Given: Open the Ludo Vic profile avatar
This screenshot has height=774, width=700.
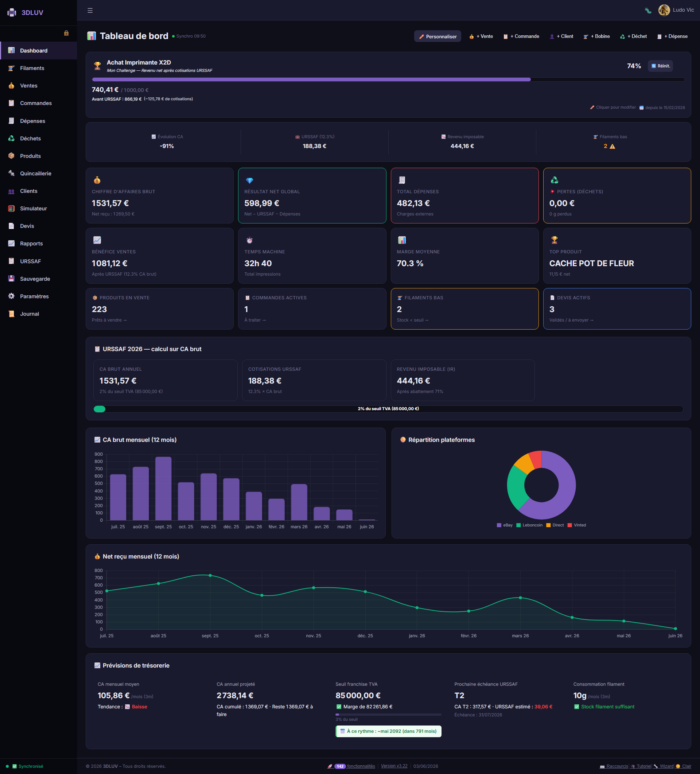Looking at the screenshot, I should coord(664,10).
